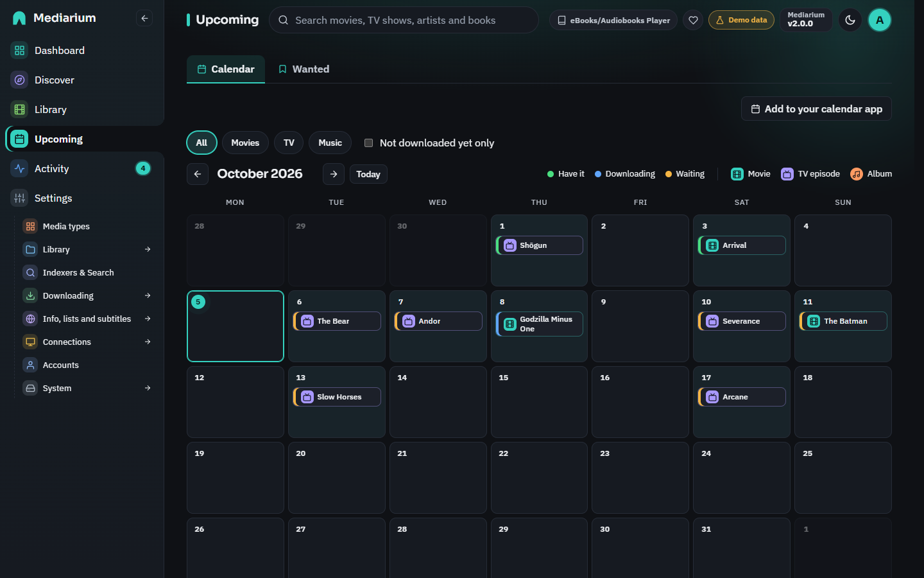Screen dimensions: 924x578
Task: Expand Info, lists and subtitles arrow
Action: click(148, 319)
